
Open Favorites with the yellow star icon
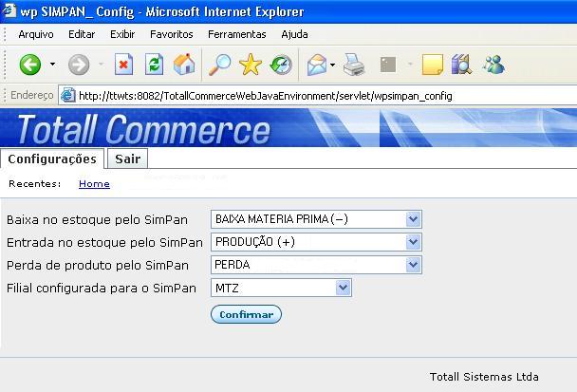point(251,65)
